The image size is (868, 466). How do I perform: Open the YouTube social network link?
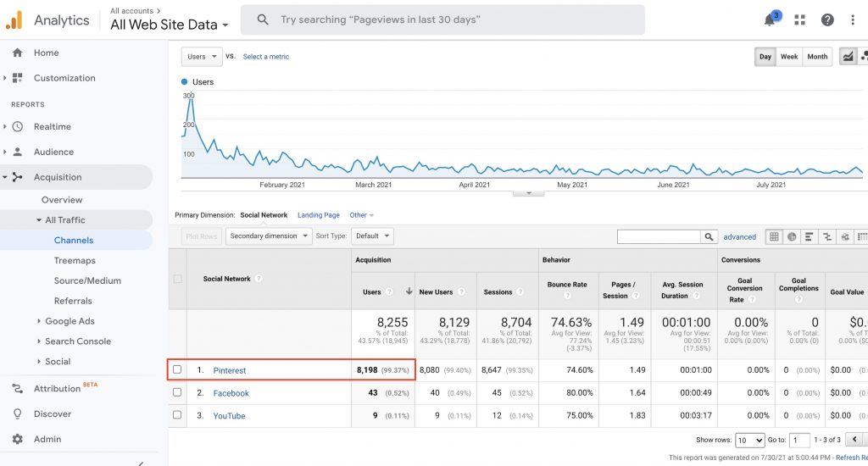click(229, 416)
